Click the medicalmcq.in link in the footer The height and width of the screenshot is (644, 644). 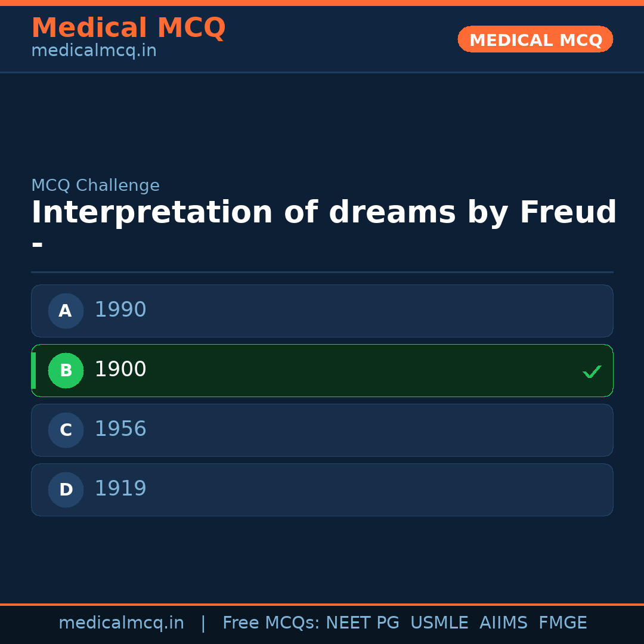[x=121, y=623]
